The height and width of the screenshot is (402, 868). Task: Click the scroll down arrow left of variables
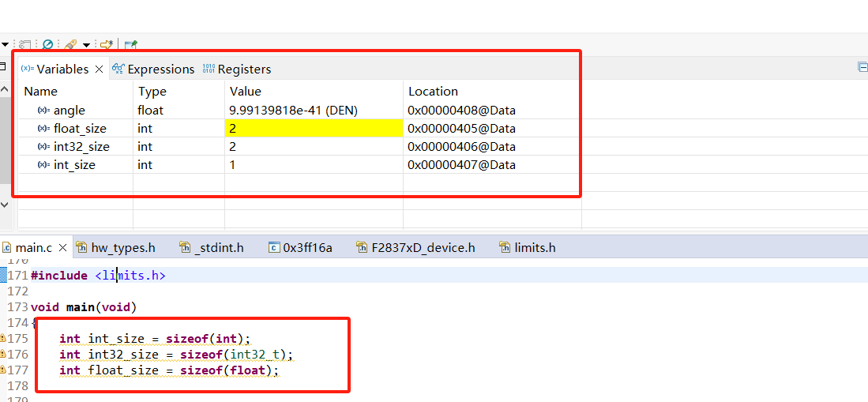pyautogui.click(x=4, y=204)
